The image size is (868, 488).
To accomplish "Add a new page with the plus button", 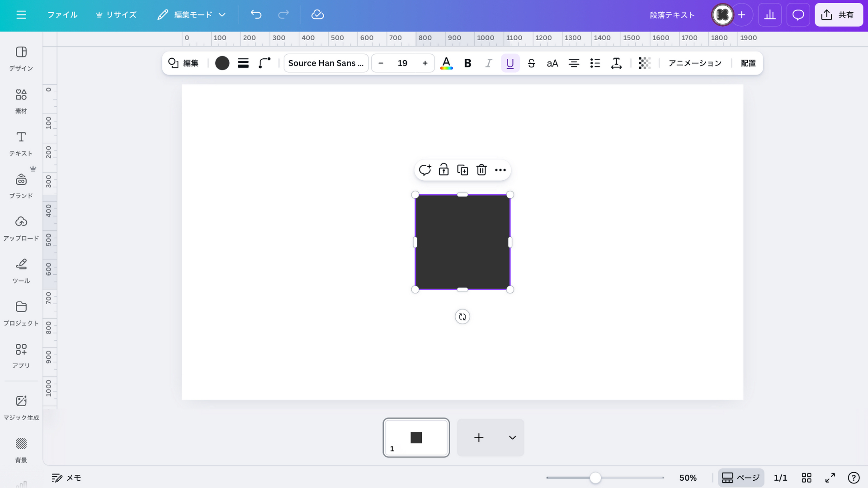I will coord(479,437).
